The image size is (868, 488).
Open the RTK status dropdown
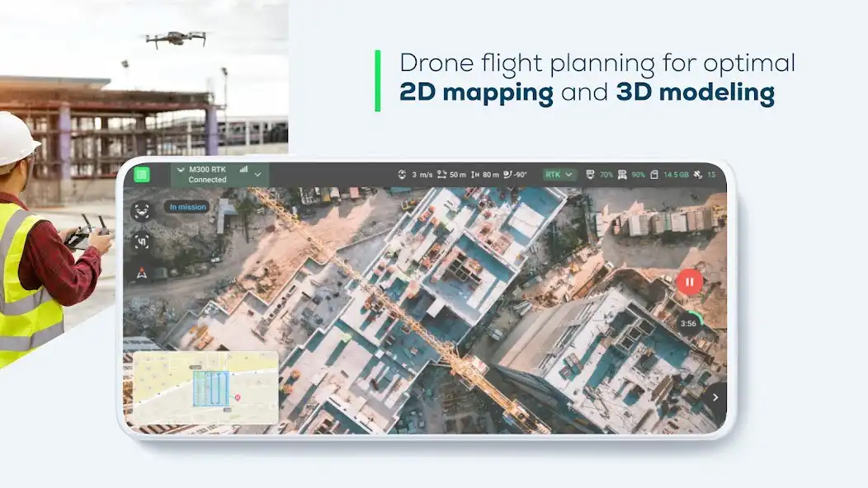pos(559,173)
